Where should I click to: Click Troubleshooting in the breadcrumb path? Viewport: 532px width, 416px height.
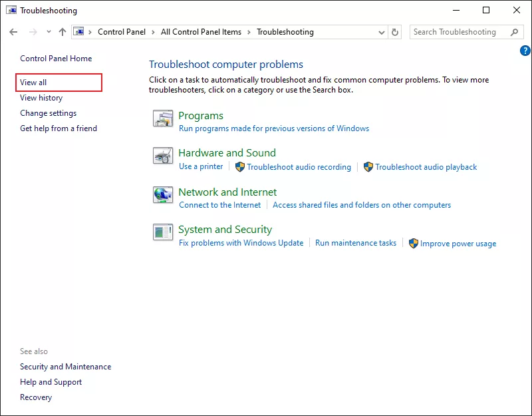coord(285,32)
